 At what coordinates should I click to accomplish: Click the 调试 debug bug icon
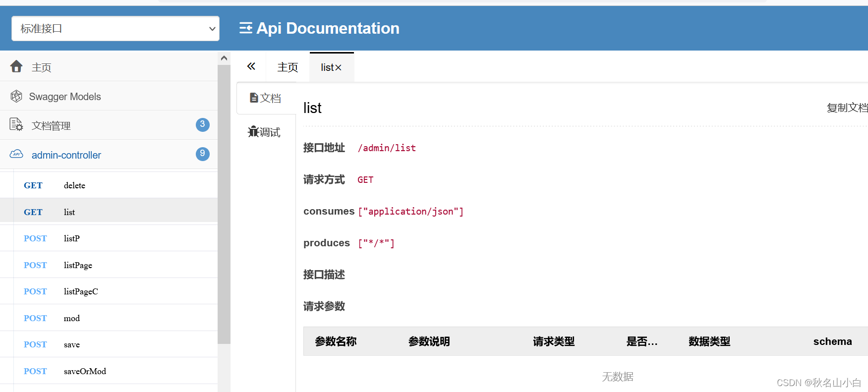[x=253, y=131]
